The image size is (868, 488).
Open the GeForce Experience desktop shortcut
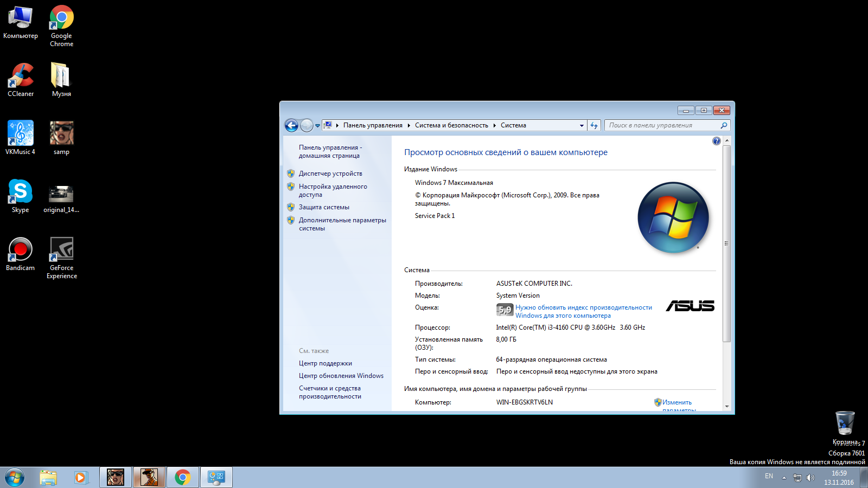click(x=61, y=258)
